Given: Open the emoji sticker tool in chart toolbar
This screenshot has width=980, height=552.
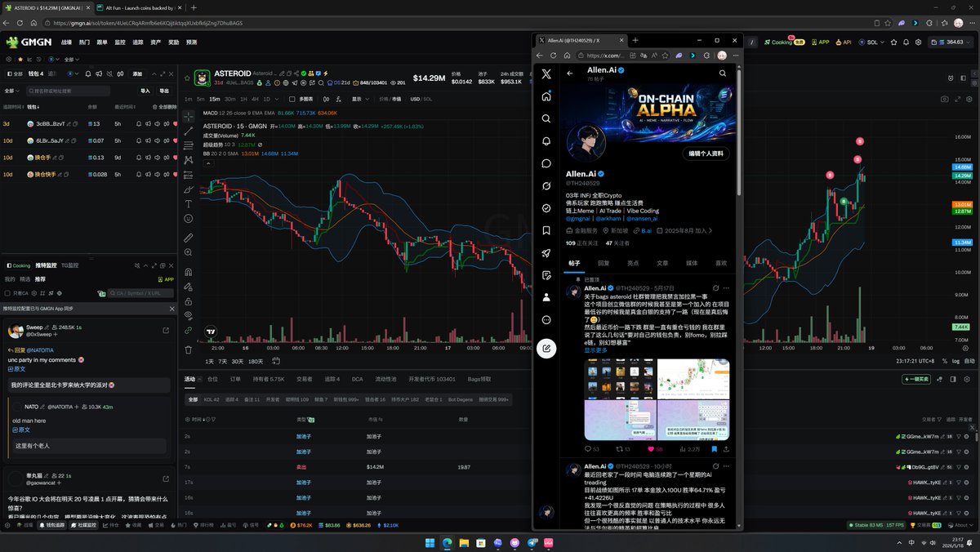Looking at the screenshot, I should (x=189, y=219).
